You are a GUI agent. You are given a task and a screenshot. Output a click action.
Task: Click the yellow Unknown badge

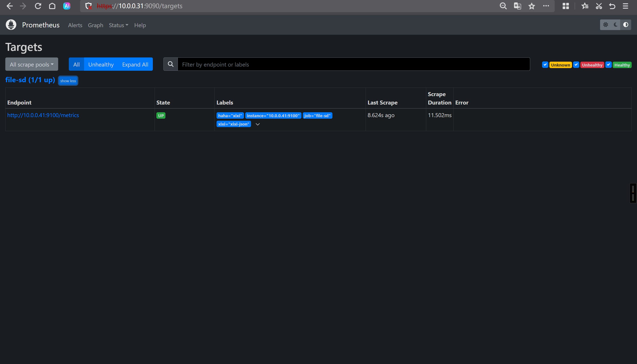(x=560, y=65)
